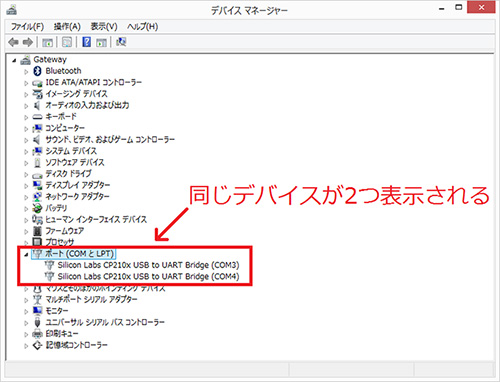
Task: Click the 印刷キュー printer icon
Action: [37, 334]
